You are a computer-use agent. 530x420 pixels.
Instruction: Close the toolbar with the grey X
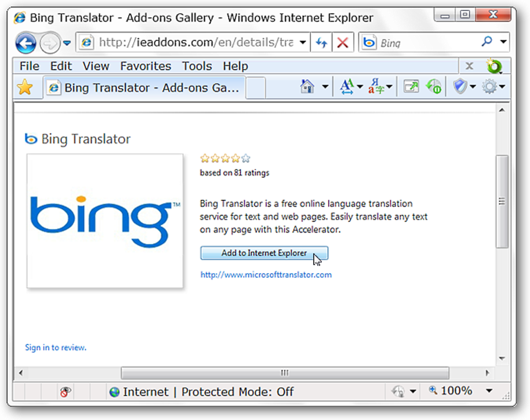(x=469, y=66)
